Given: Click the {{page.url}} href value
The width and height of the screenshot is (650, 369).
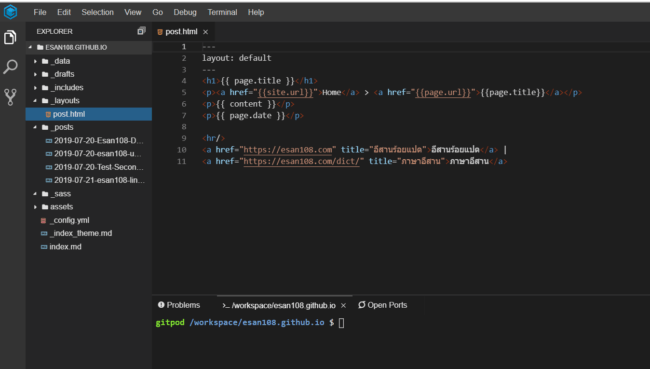Looking at the screenshot, I should [x=443, y=92].
